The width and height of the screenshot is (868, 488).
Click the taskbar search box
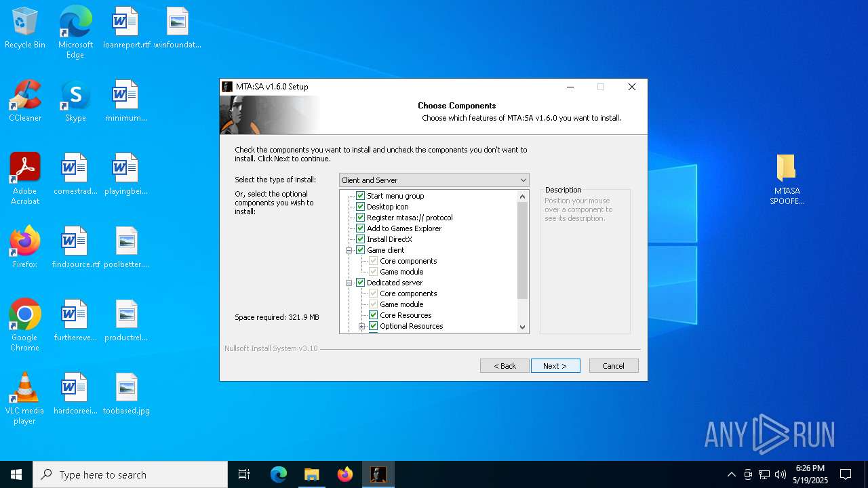pos(130,474)
